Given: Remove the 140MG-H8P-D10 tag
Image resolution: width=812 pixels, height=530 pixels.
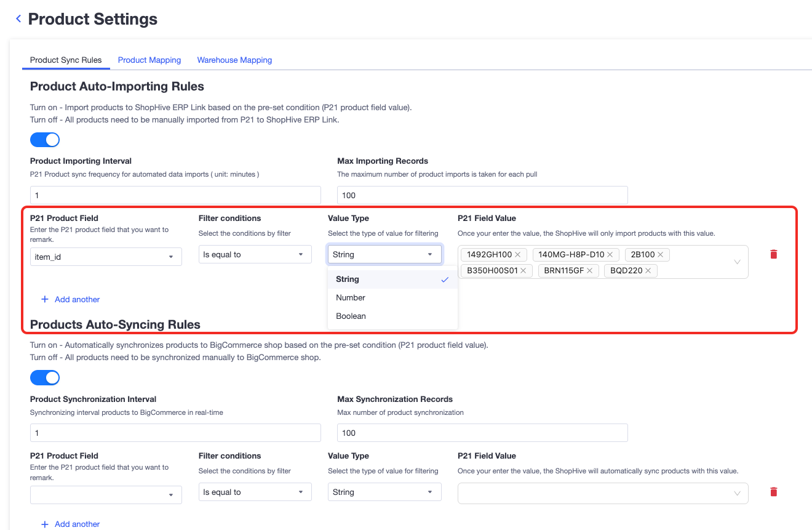Looking at the screenshot, I should (x=610, y=255).
